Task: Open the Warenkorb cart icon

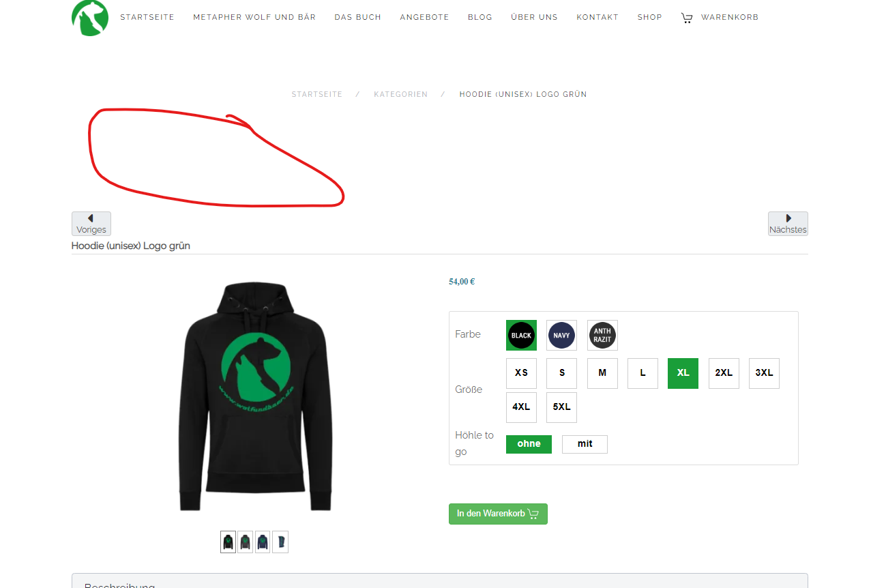Action: click(687, 18)
